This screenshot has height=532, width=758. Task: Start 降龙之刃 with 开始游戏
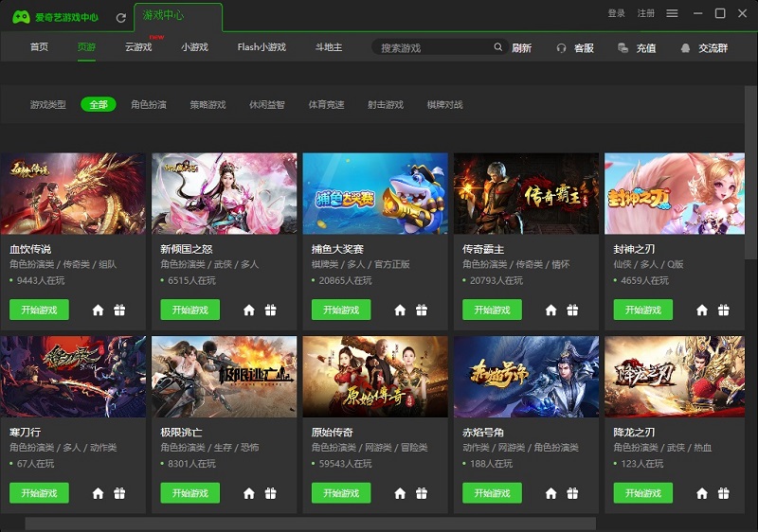(643, 493)
